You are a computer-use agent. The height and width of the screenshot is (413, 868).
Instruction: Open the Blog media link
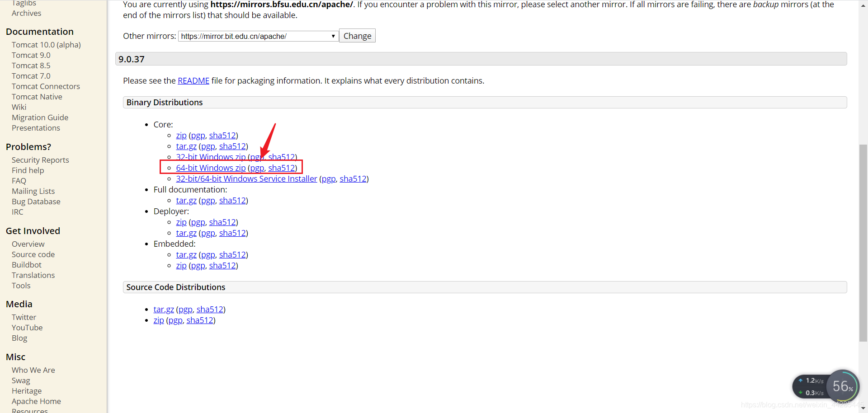[x=19, y=338]
